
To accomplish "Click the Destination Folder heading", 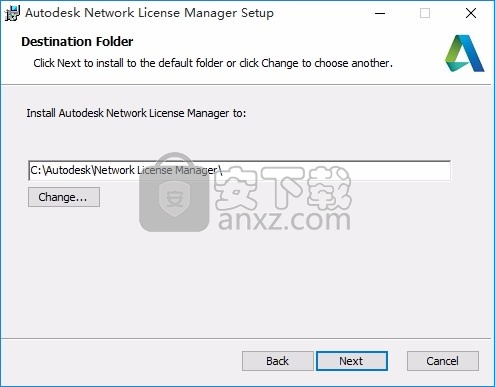I will (x=77, y=42).
